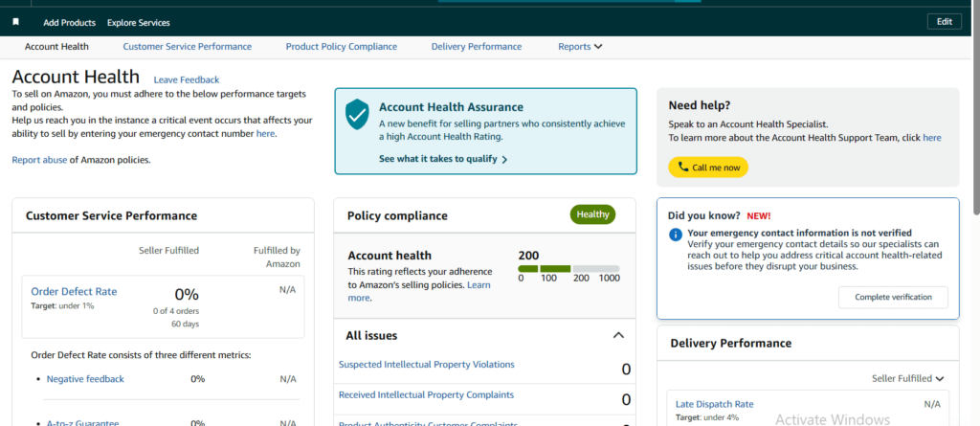Click Add Products in top menu
Screen dimensions: 980x426
[x=69, y=23]
